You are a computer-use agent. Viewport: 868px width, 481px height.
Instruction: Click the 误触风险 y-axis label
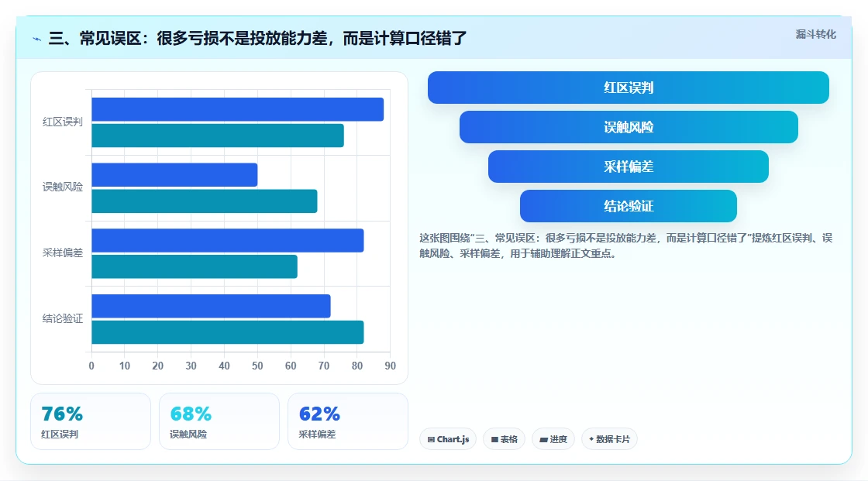[x=63, y=187]
